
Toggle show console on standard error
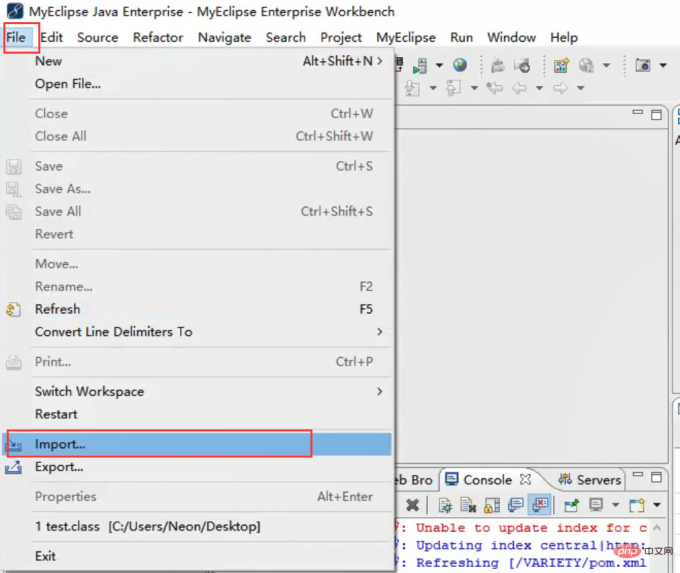pos(539,505)
